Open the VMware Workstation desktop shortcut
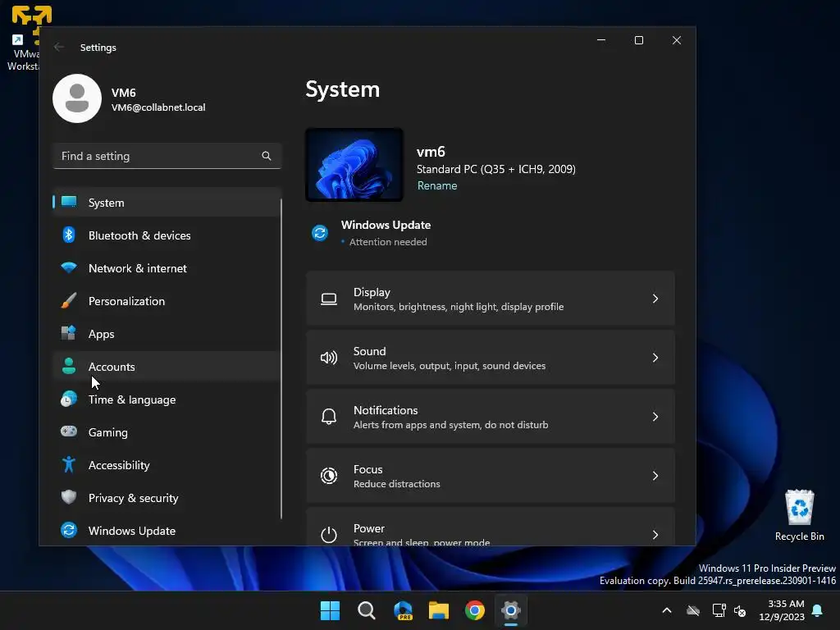The height and width of the screenshot is (630, 840). coord(22,38)
